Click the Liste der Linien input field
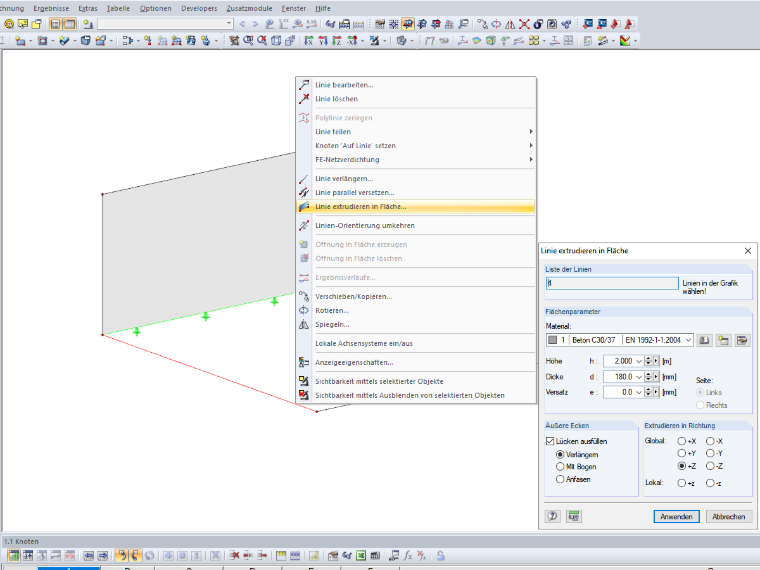This screenshot has height=570, width=760. [x=612, y=283]
